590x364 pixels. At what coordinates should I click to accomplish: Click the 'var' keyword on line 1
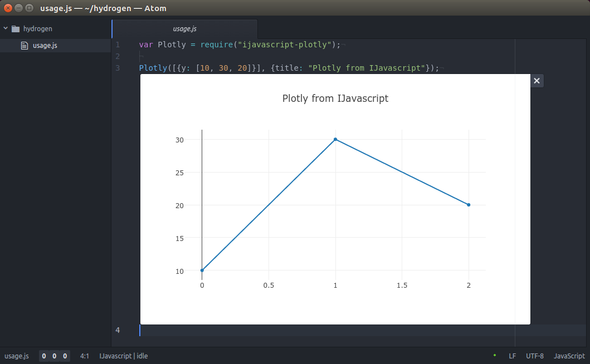[x=146, y=45]
